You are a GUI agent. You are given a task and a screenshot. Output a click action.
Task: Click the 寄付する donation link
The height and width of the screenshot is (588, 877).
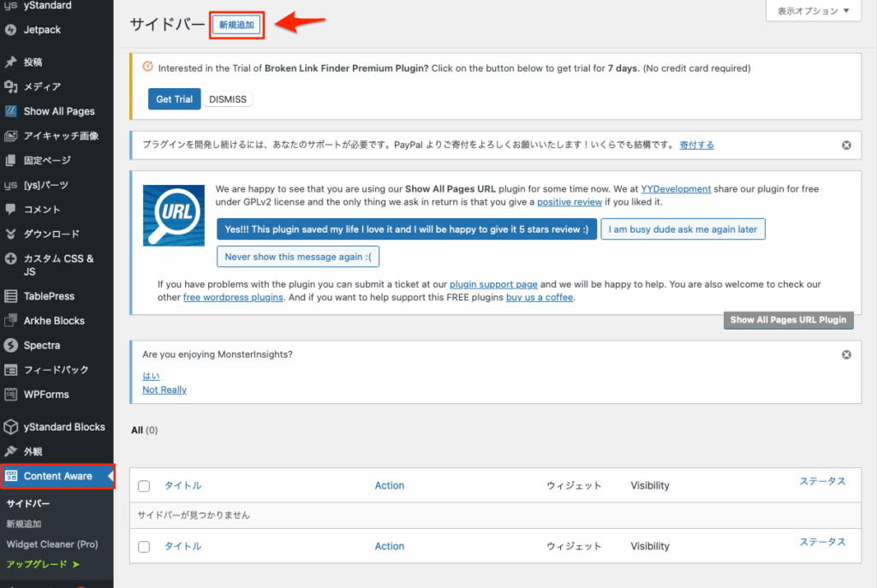pos(697,146)
